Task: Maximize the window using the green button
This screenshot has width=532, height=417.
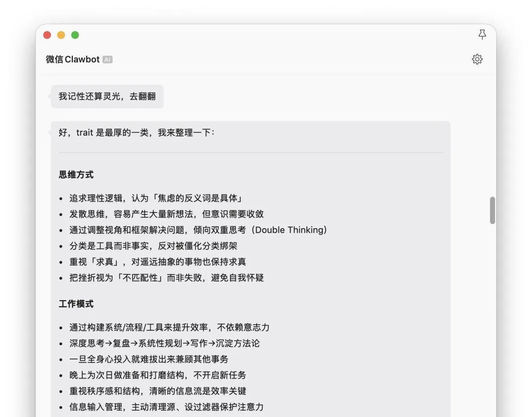Action: [x=75, y=35]
